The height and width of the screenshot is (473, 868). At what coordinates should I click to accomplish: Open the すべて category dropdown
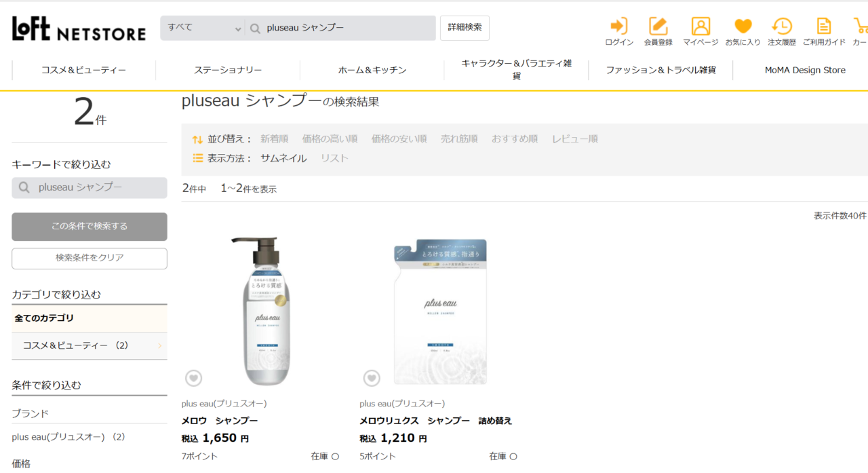(x=203, y=29)
